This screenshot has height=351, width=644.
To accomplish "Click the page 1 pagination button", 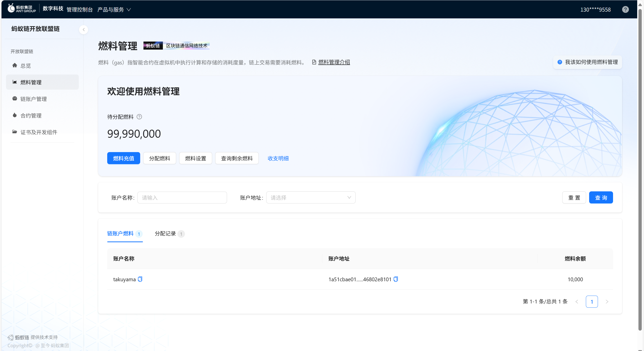I will coord(592,302).
